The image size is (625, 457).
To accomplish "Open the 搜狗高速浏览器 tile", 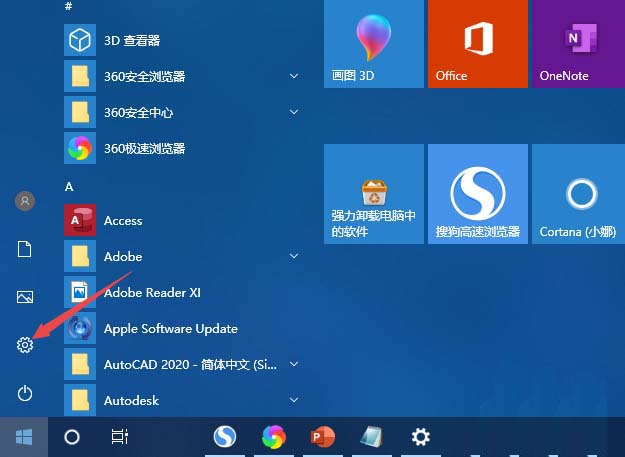I will (478, 194).
